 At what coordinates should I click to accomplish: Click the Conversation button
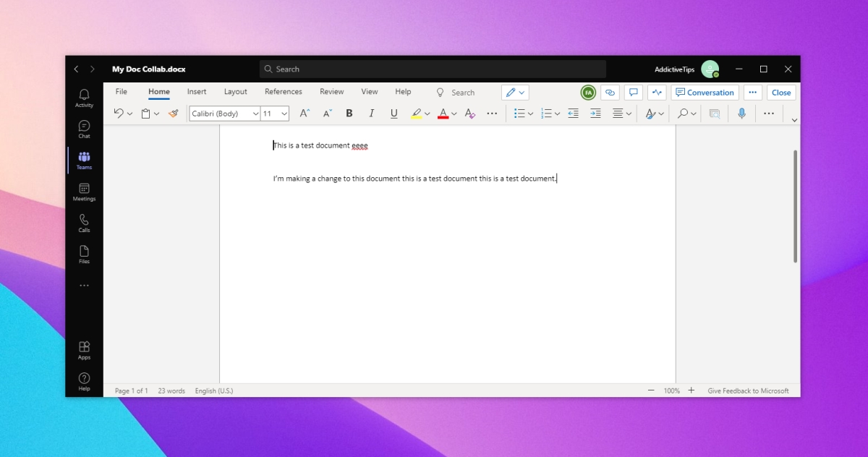tap(705, 93)
